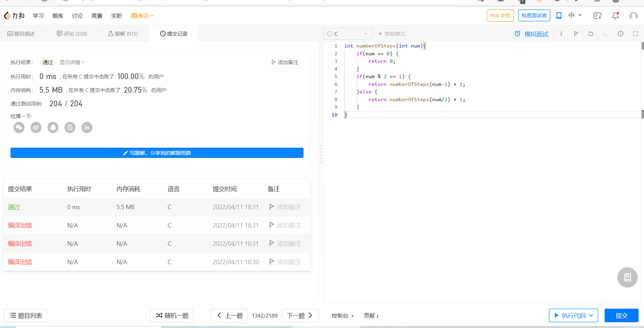
Task: Expand the 商店 shop menu
Action: [143, 16]
